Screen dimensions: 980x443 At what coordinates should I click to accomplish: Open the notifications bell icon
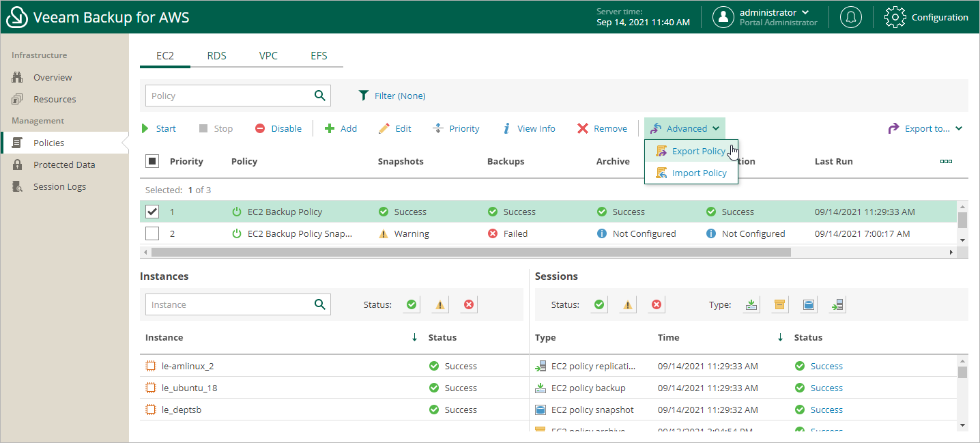(850, 17)
